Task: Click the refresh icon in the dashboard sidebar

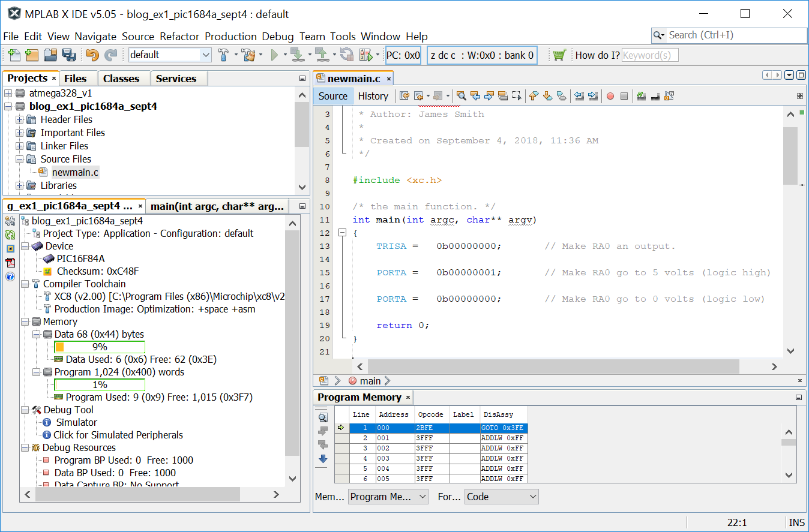Action: [10, 235]
